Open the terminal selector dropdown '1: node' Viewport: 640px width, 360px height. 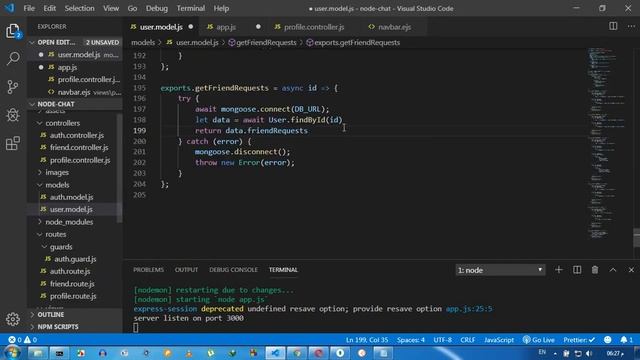pos(500,270)
